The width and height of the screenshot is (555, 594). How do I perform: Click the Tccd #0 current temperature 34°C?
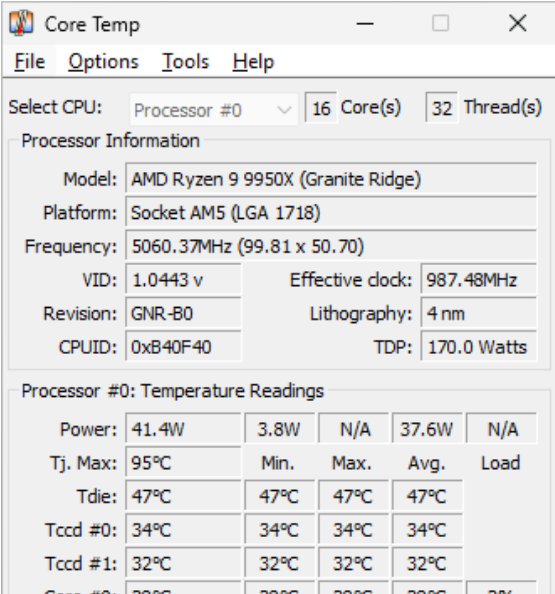coord(183,530)
